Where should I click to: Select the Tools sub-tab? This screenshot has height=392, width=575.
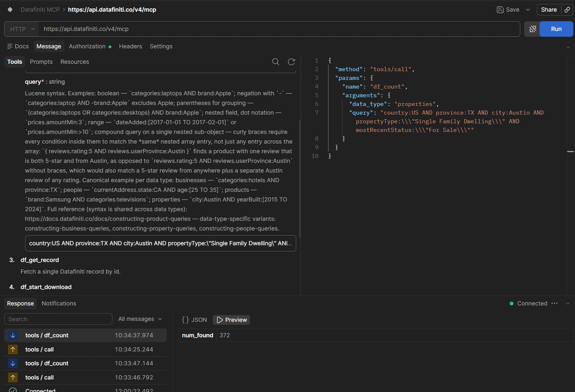[15, 62]
